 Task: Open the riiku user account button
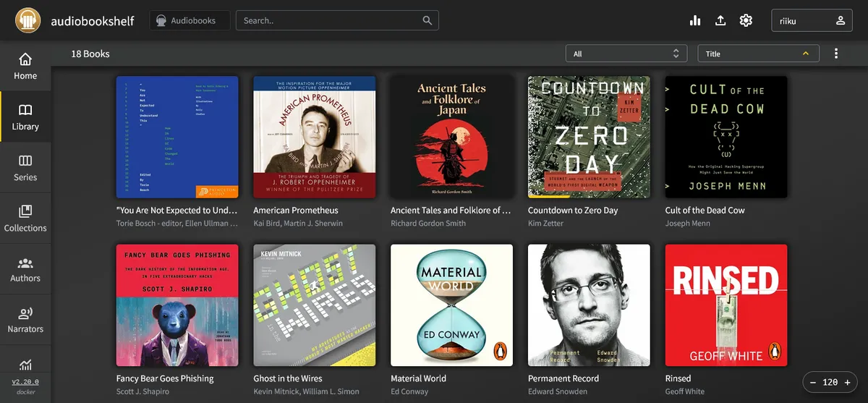812,20
